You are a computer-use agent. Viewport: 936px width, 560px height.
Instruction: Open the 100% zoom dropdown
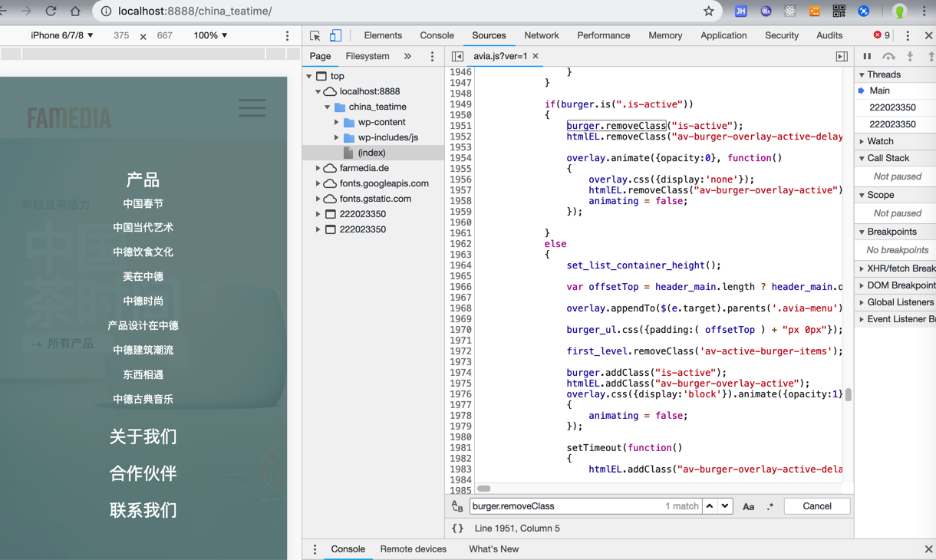[x=210, y=35]
